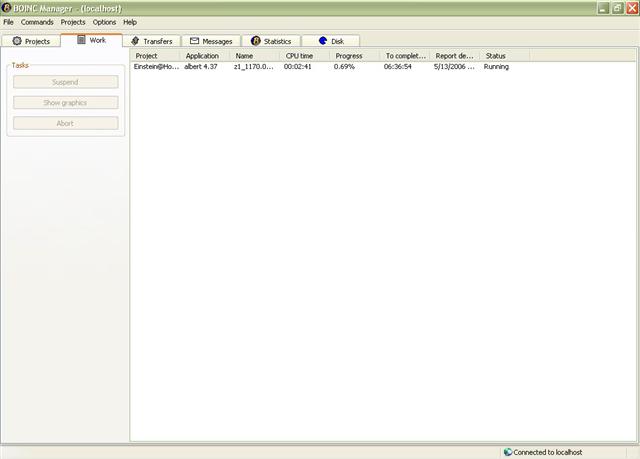640x459 pixels.
Task: Switch to the Statistics tab
Action: 271,41
